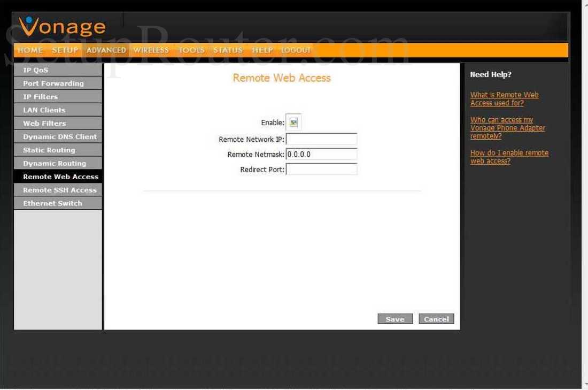Open Web Filters page
The height and width of the screenshot is (390, 588).
click(x=58, y=123)
